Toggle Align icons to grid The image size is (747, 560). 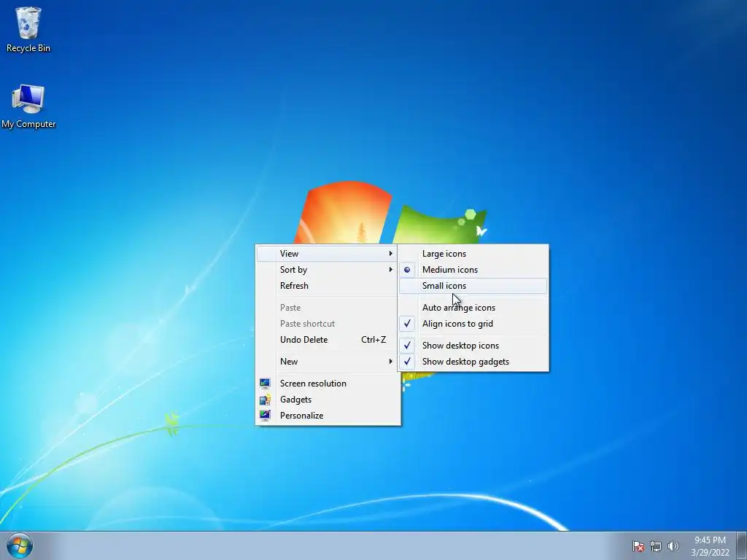[x=473, y=324]
